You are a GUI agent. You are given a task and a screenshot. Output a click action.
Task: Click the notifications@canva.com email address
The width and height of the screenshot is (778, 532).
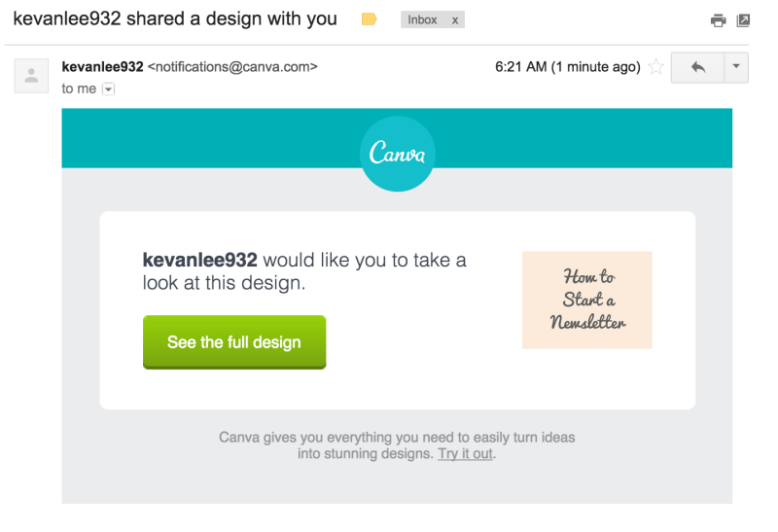232,66
